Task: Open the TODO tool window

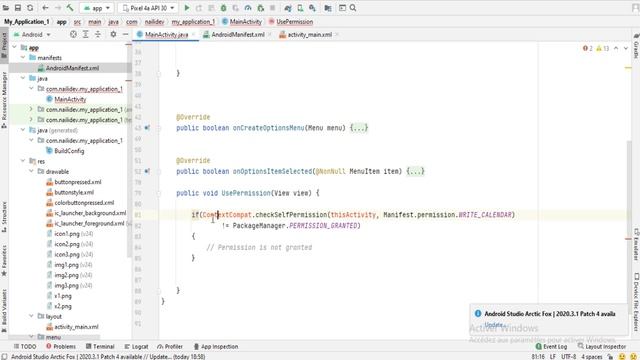Action: pyautogui.click(x=25, y=347)
